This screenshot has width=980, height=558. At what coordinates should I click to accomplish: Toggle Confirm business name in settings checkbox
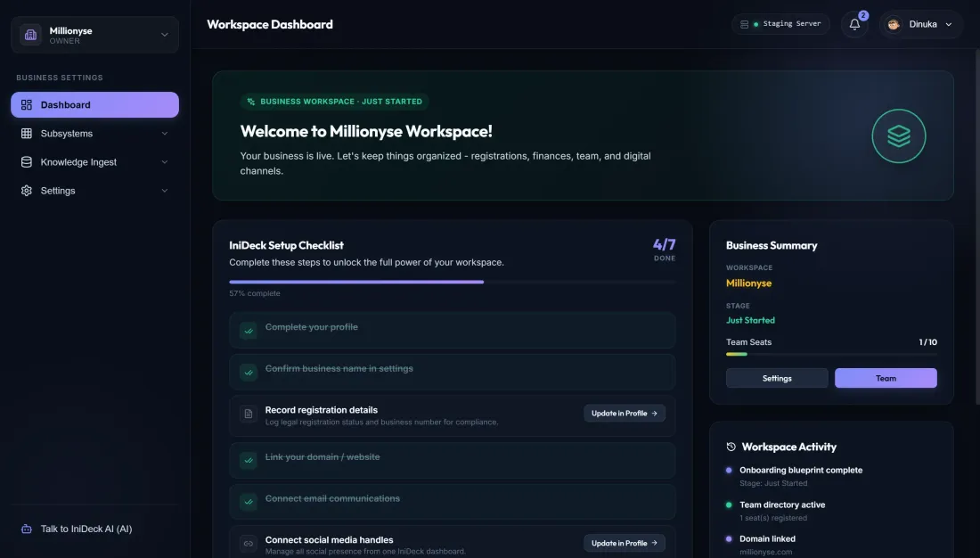(x=249, y=373)
